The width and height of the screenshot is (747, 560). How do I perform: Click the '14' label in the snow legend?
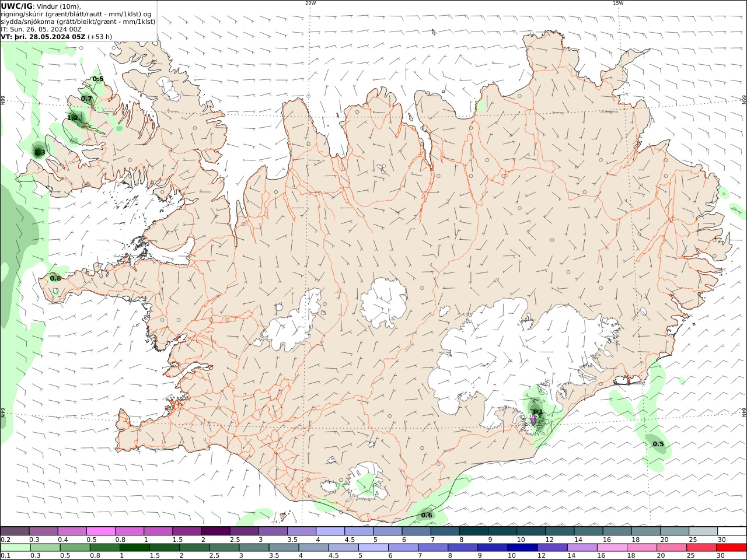578,540
